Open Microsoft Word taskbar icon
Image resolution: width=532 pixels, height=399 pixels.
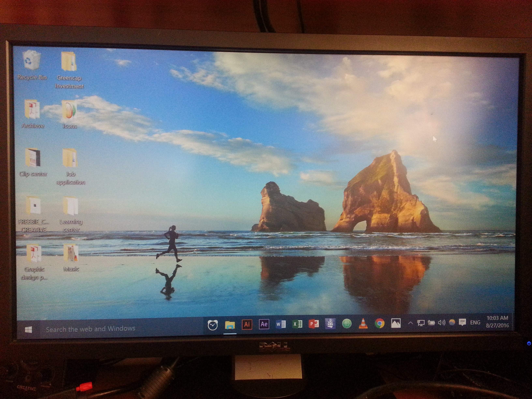pyautogui.click(x=281, y=324)
